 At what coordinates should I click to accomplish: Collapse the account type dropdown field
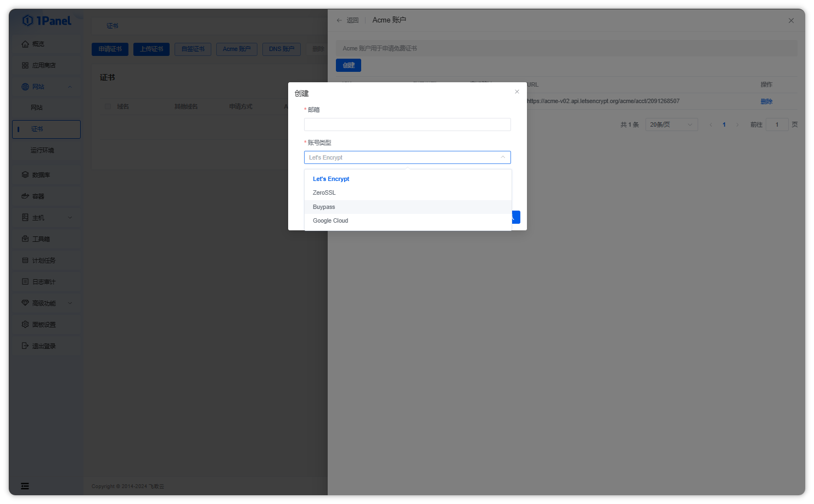point(407,157)
